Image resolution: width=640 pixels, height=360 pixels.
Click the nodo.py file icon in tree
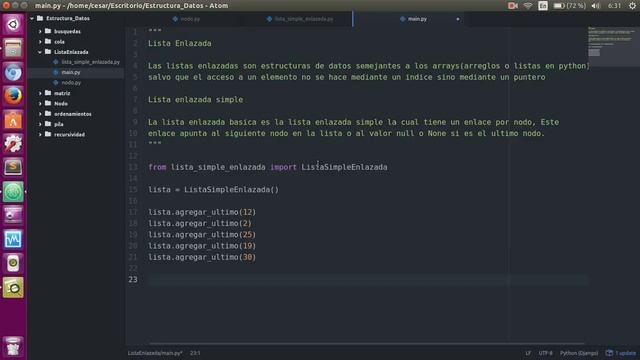(x=56, y=82)
